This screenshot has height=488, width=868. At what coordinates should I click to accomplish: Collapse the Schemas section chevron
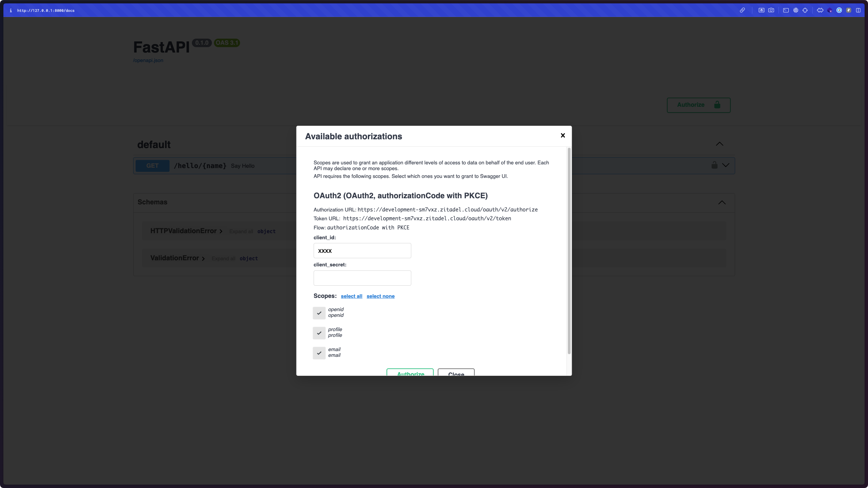coord(722,202)
